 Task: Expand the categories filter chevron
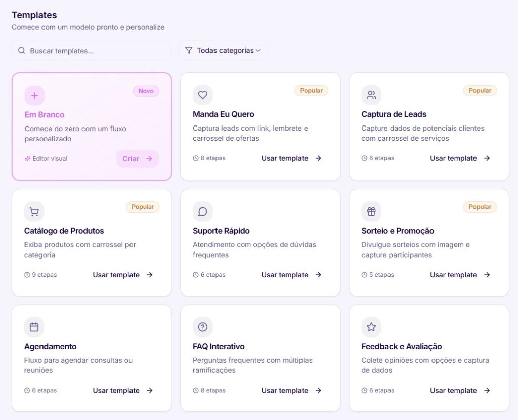tap(258, 51)
